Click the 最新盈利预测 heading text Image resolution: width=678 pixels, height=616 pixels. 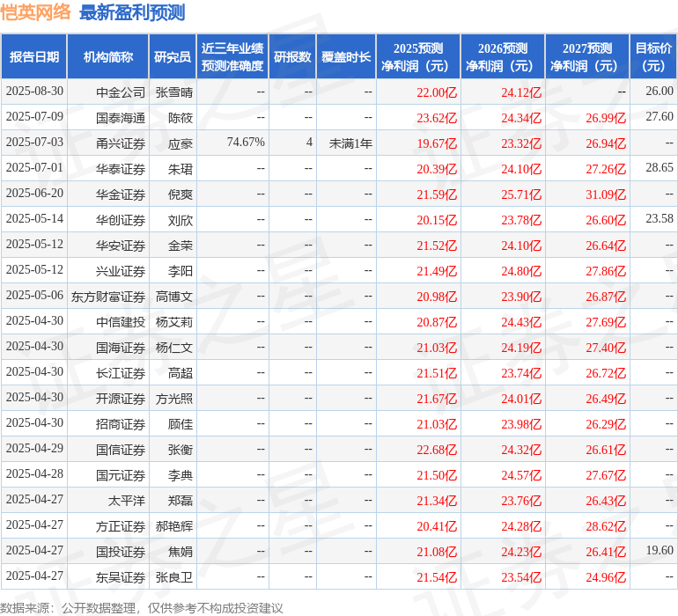point(132,12)
